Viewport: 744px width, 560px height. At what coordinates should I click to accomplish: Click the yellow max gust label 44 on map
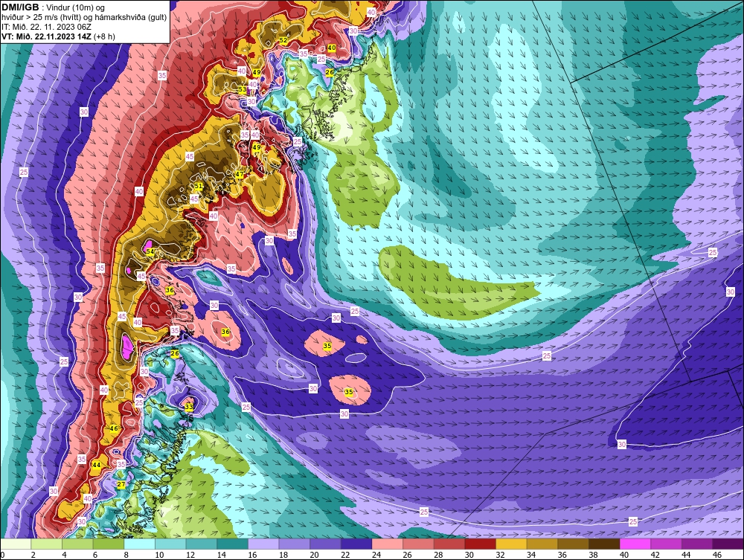[96, 465]
